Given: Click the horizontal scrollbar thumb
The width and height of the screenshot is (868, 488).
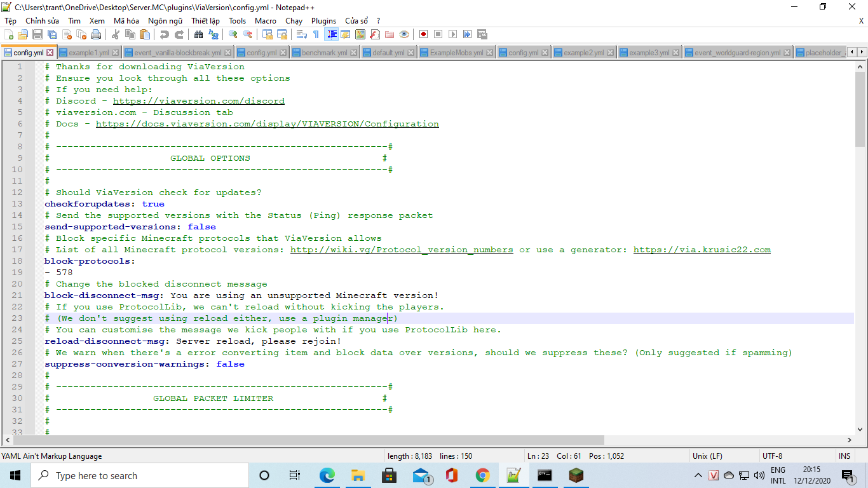Looking at the screenshot, I should pyautogui.click(x=308, y=440).
